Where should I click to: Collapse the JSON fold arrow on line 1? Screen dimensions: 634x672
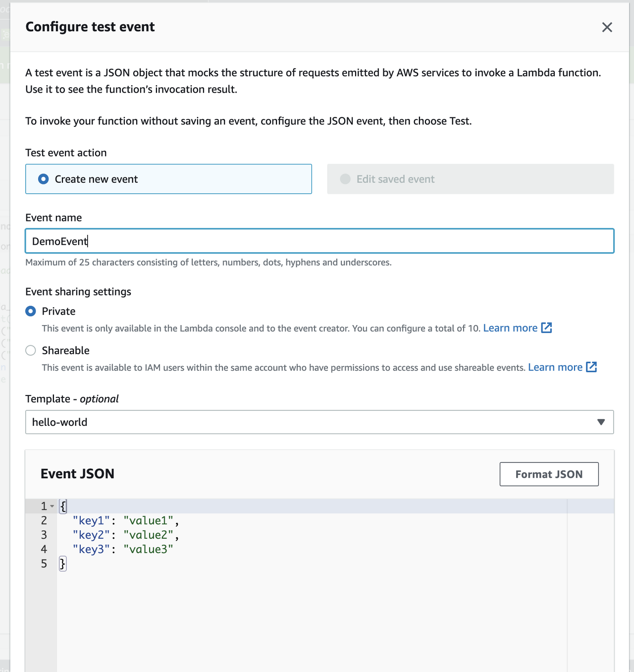click(52, 506)
